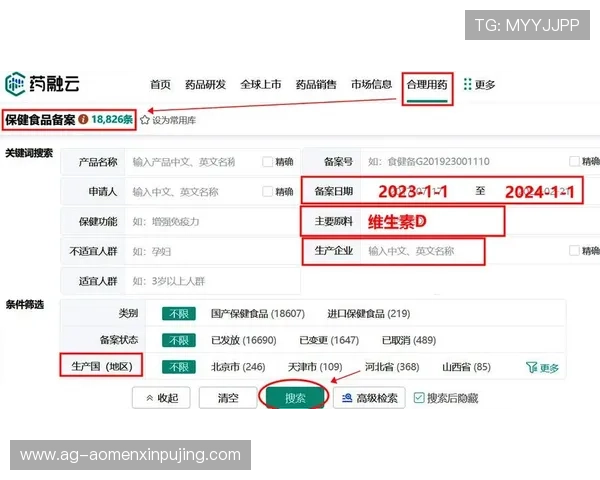Enable 精确 checkbox for 备案号
The height and width of the screenshot is (480, 600).
pyautogui.click(x=574, y=161)
